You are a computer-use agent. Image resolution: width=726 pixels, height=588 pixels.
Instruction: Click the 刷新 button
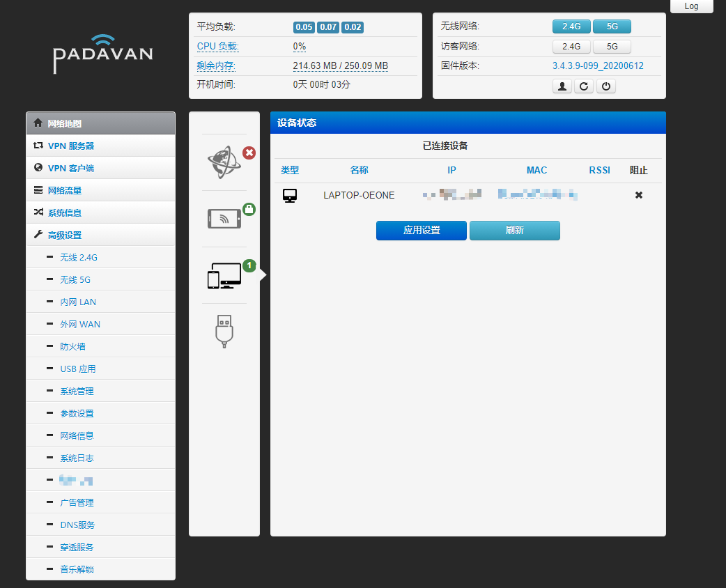click(514, 231)
